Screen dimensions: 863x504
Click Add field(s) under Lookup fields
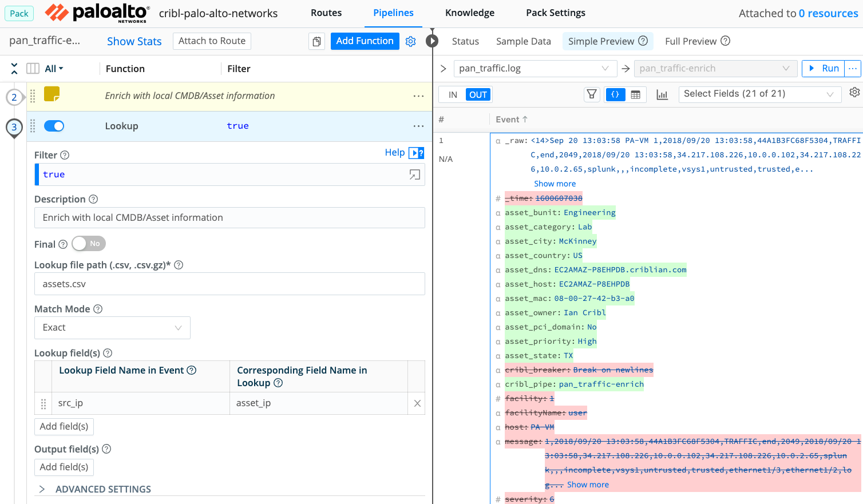point(64,427)
